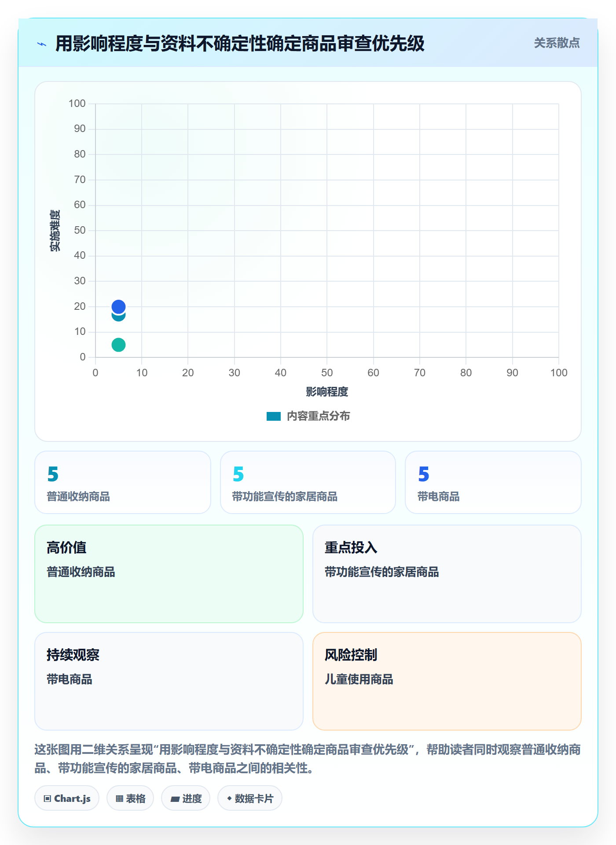This screenshot has height=845, width=616.
Task: Open the 带电商品 data card
Action: pos(493,482)
